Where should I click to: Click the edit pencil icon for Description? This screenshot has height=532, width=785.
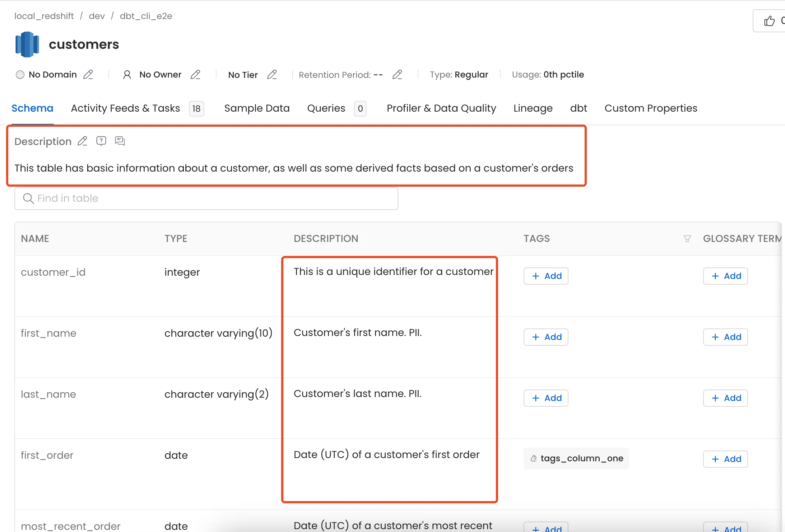point(83,141)
